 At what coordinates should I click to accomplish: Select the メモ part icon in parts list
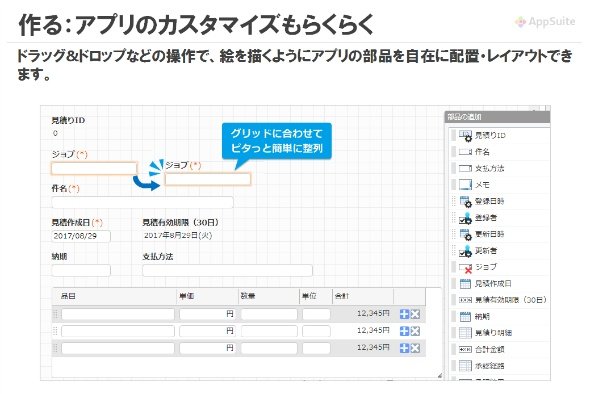click(x=465, y=184)
